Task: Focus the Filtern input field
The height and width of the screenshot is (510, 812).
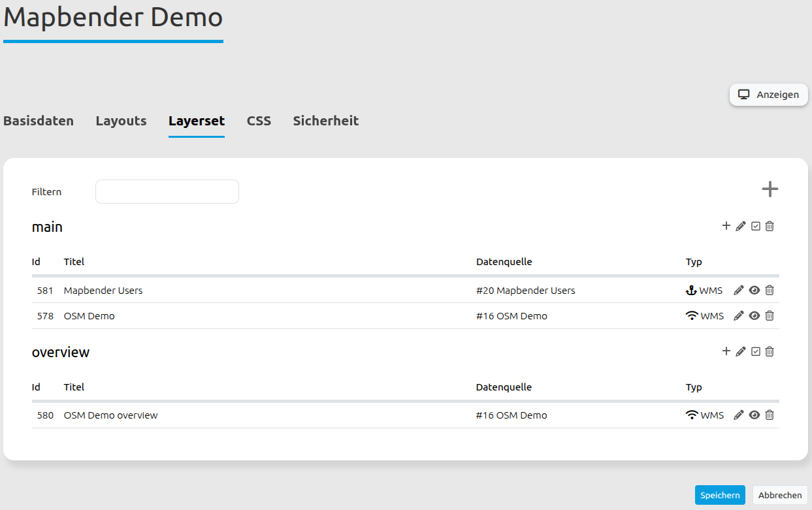Action: [x=167, y=192]
